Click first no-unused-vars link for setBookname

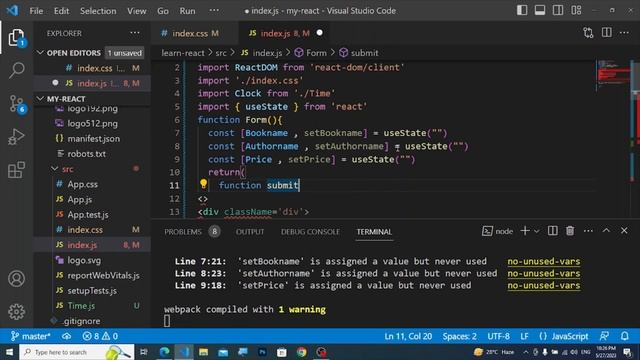(x=544, y=261)
